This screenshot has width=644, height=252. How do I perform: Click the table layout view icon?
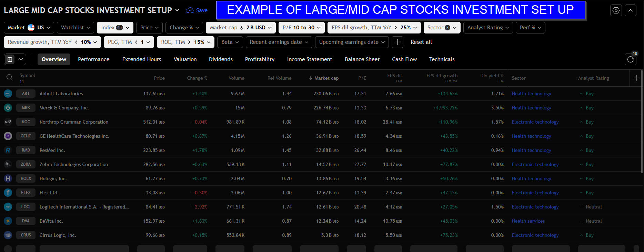point(10,59)
